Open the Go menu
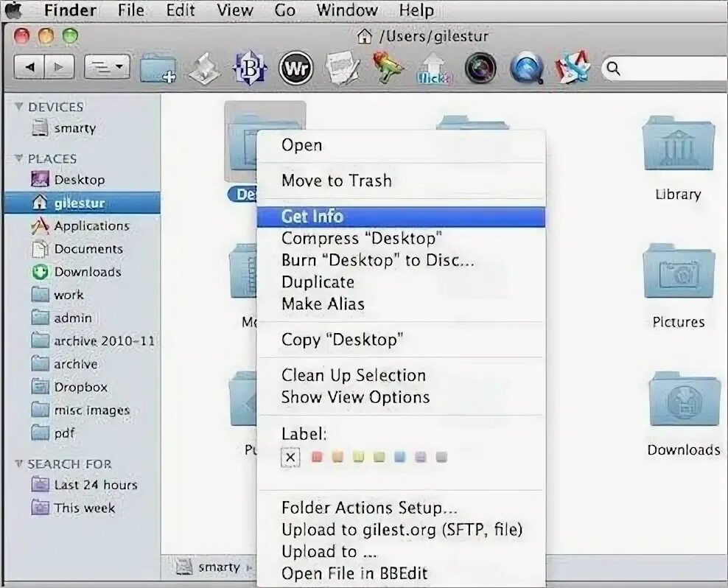 (284, 10)
